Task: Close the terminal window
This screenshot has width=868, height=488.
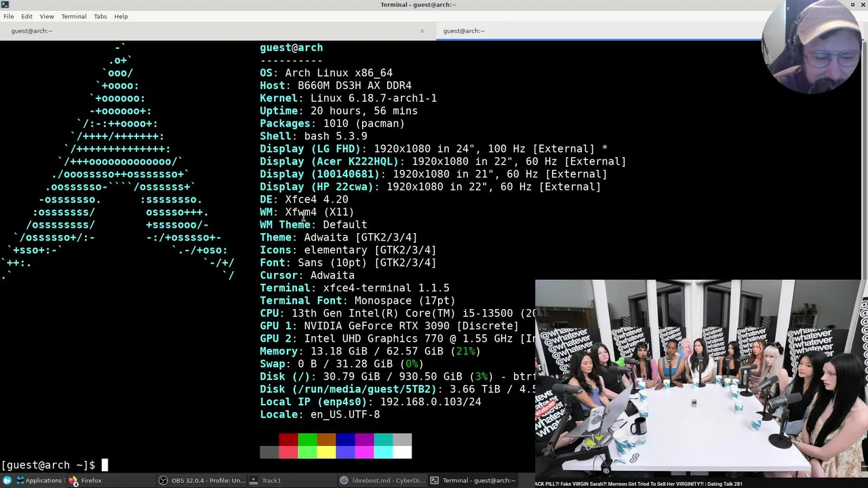Action: [x=862, y=5]
